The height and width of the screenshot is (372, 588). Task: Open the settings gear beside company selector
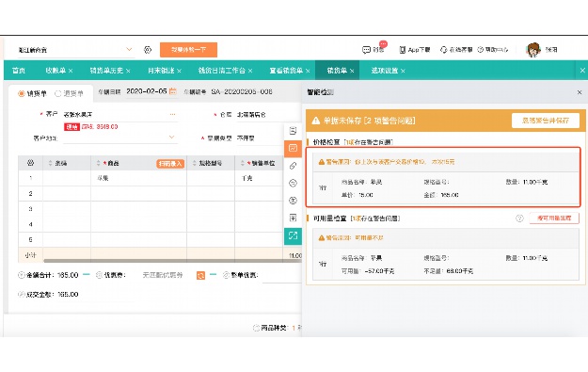(148, 50)
